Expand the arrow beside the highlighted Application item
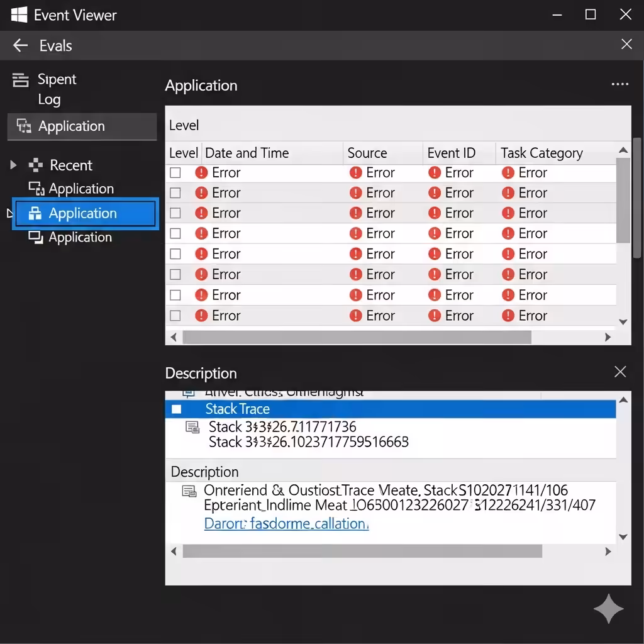 pos(10,213)
